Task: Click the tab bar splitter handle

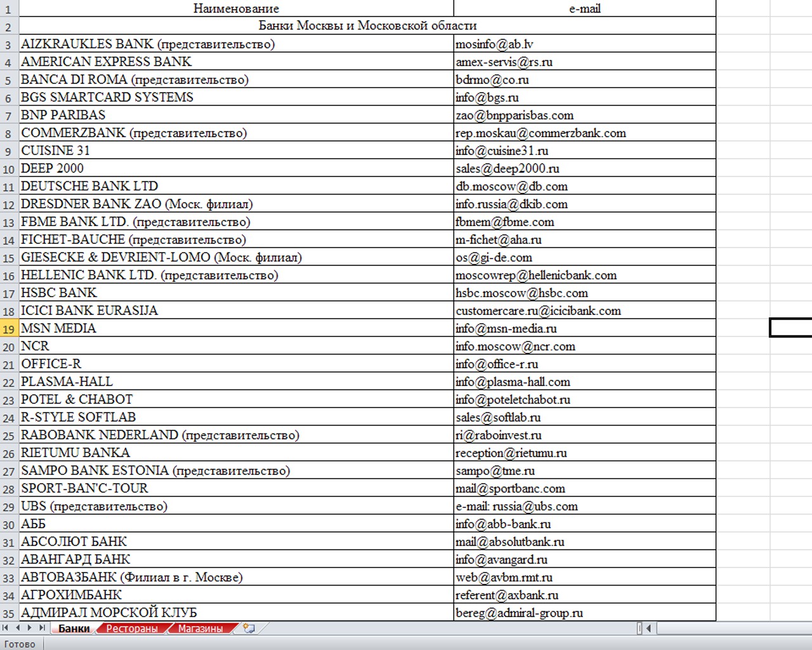Action: pyautogui.click(x=639, y=628)
